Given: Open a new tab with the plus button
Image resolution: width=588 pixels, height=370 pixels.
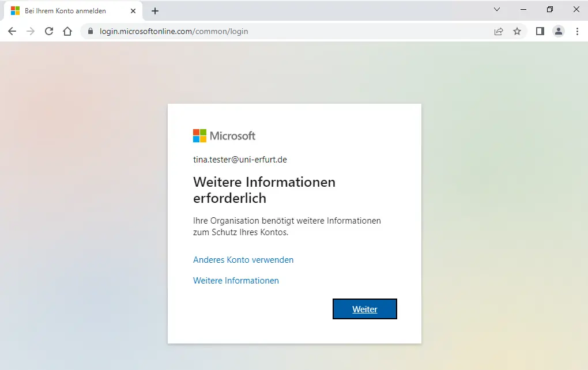Looking at the screenshot, I should pyautogui.click(x=155, y=11).
